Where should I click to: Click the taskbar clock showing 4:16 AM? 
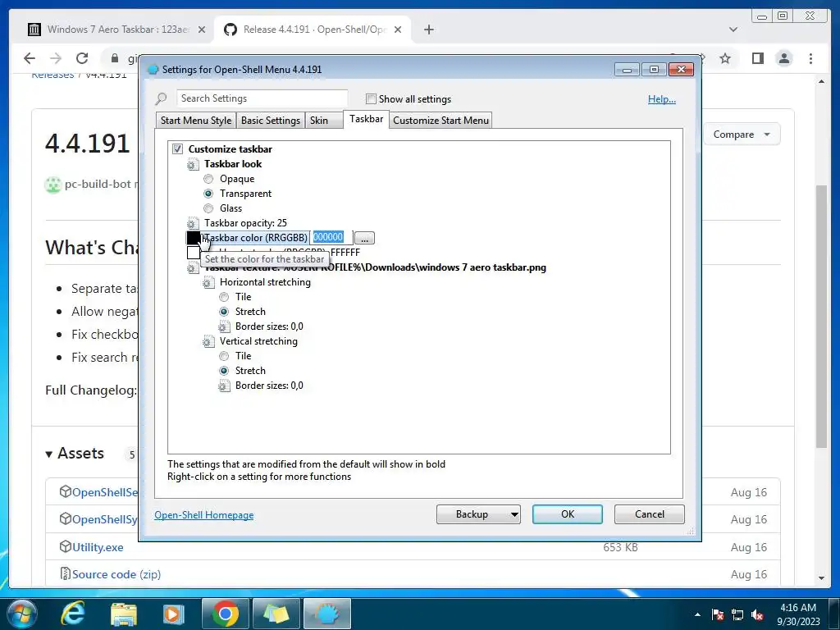coord(798,614)
